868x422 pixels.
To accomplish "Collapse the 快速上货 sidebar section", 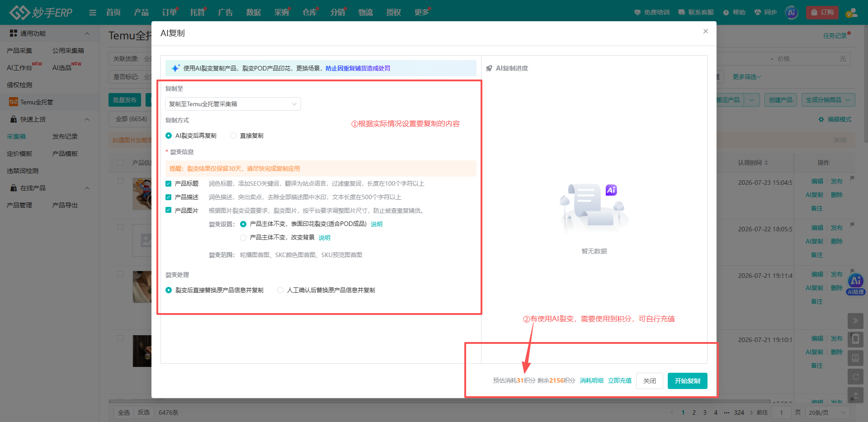I will [x=87, y=119].
